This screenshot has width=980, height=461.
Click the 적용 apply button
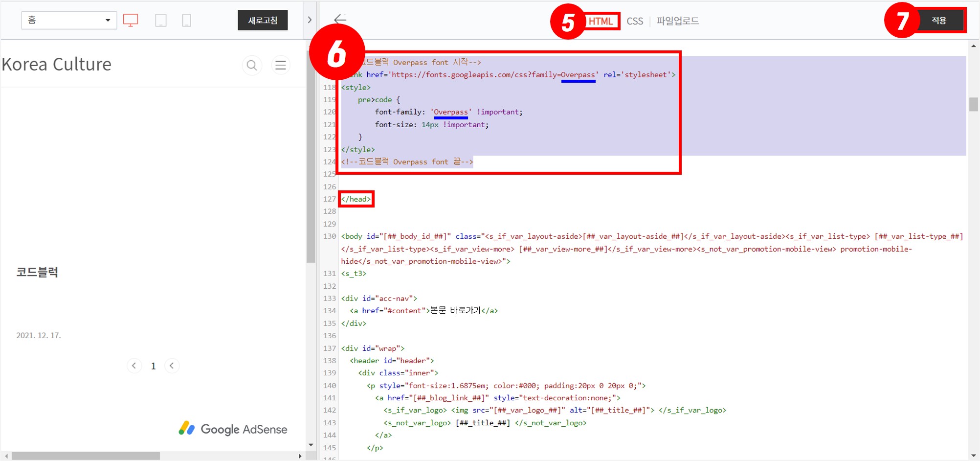click(939, 20)
